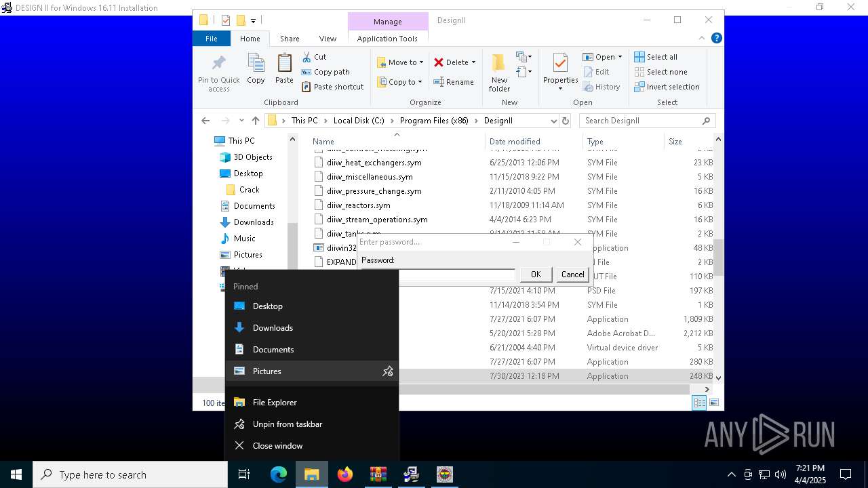Expand the Delete dropdown arrow
Image resolution: width=868 pixels, height=488 pixels.
(x=473, y=62)
